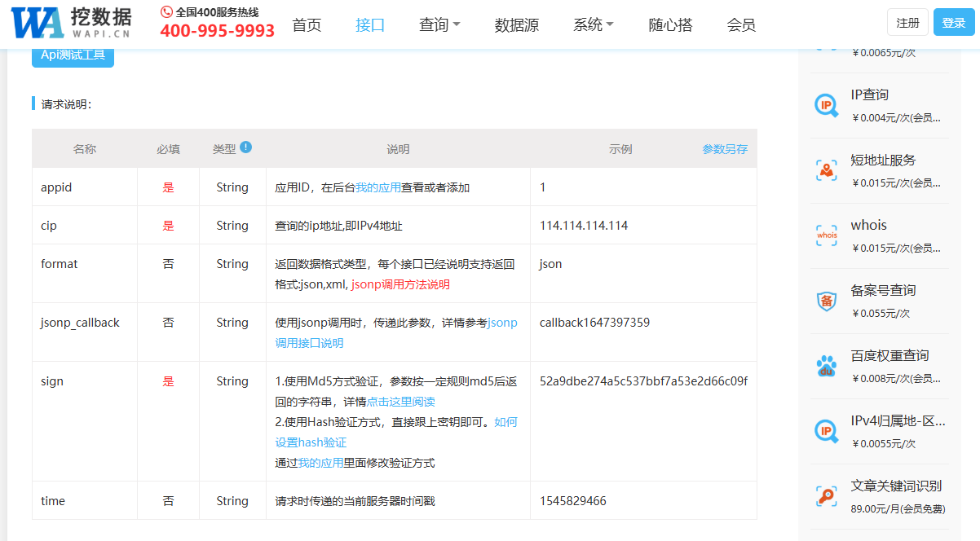Expand the 系统 dropdown menu

[x=594, y=24]
